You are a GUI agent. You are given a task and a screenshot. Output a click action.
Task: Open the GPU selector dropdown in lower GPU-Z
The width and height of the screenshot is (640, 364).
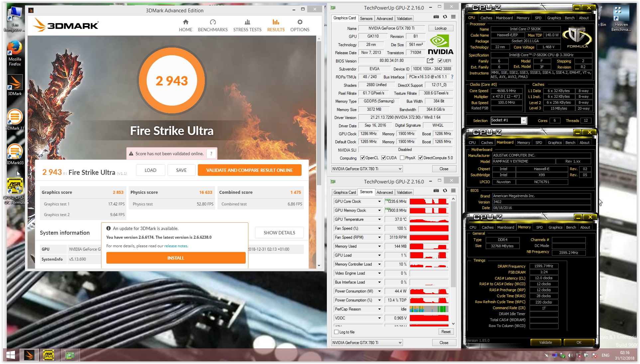(x=367, y=343)
